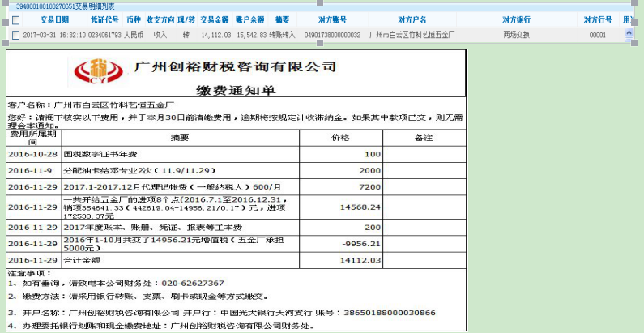Click the 交易金额 column header
Image resolution: width=644 pixels, height=333 pixels.
click(215, 19)
